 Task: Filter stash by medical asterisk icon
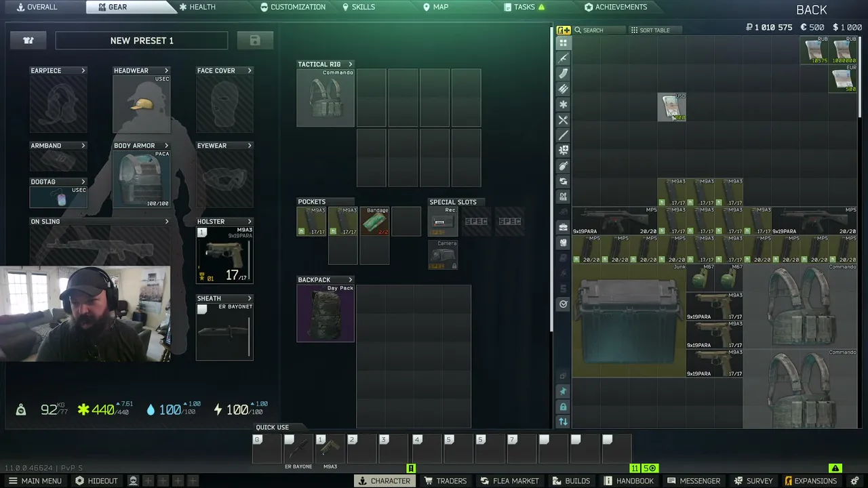click(x=563, y=104)
